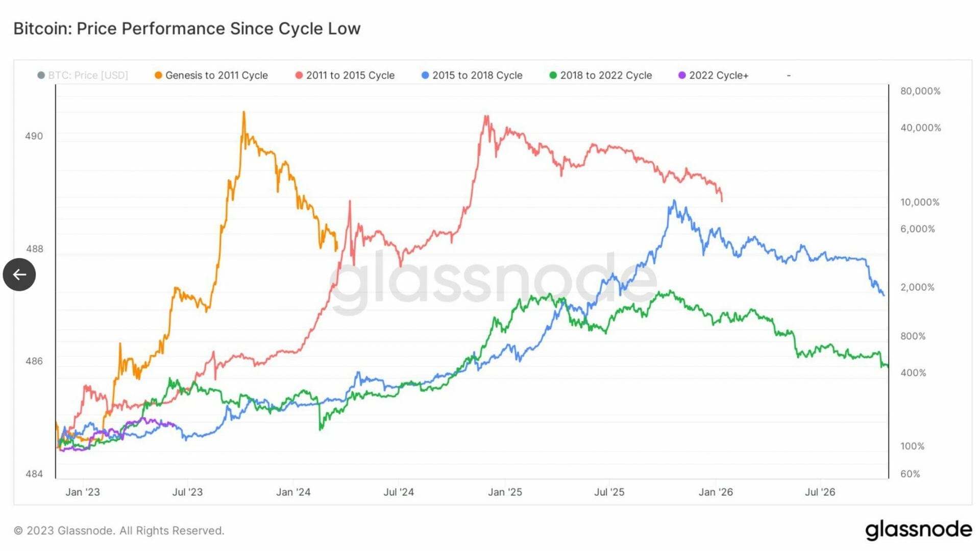
Task: Select the Genesis to 2011 Cycle label
Action: 216,76
